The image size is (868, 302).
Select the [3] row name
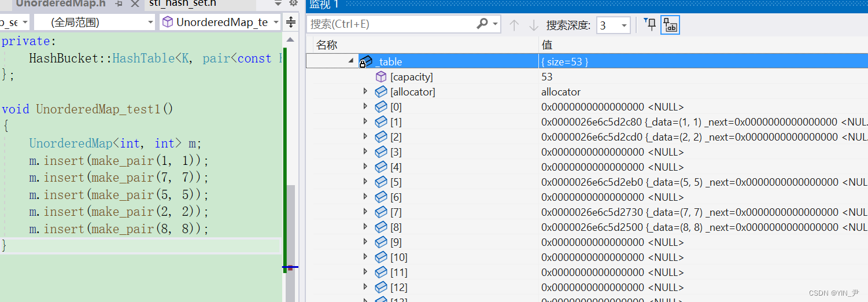pos(396,152)
